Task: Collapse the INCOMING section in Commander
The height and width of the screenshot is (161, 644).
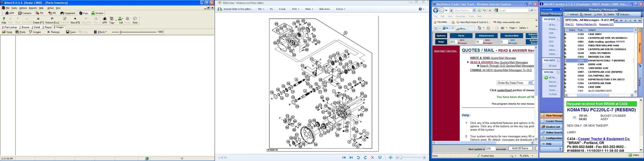Action: pyautogui.click(x=558, y=19)
